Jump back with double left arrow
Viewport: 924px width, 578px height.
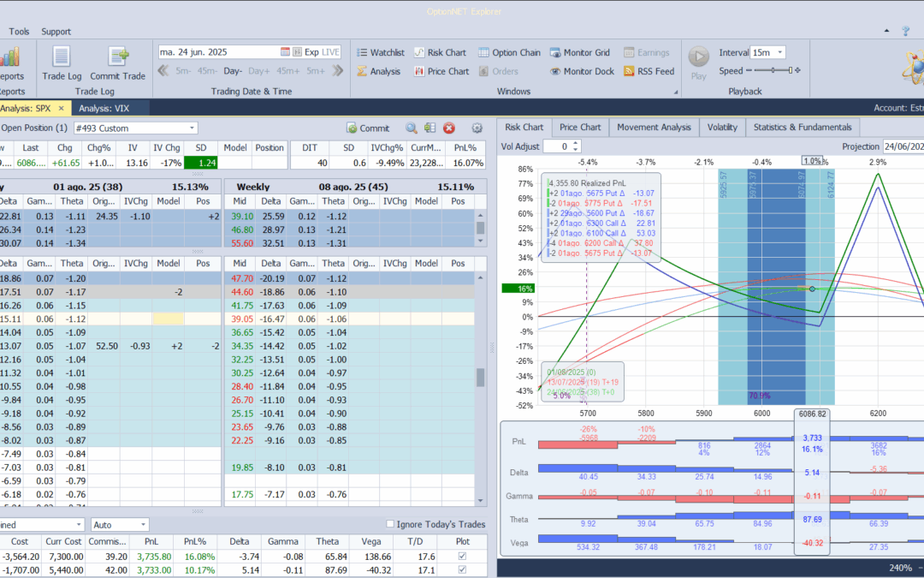(x=163, y=71)
